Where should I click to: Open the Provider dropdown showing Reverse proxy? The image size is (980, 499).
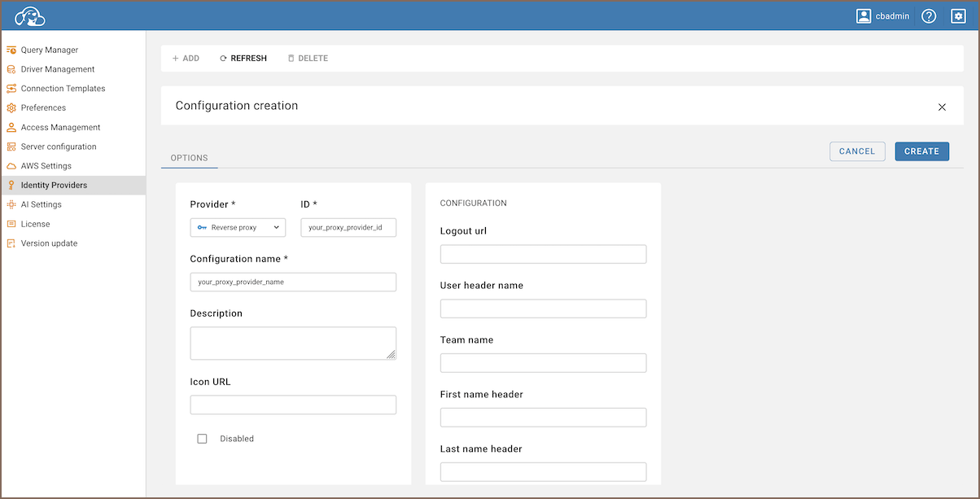(238, 227)
